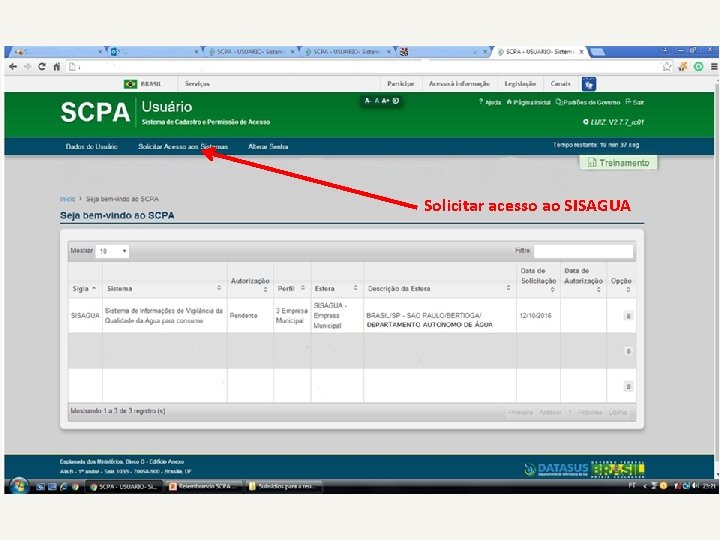Click Última pagination link
The height and width of the screenshot is (540, 720).
618,412
